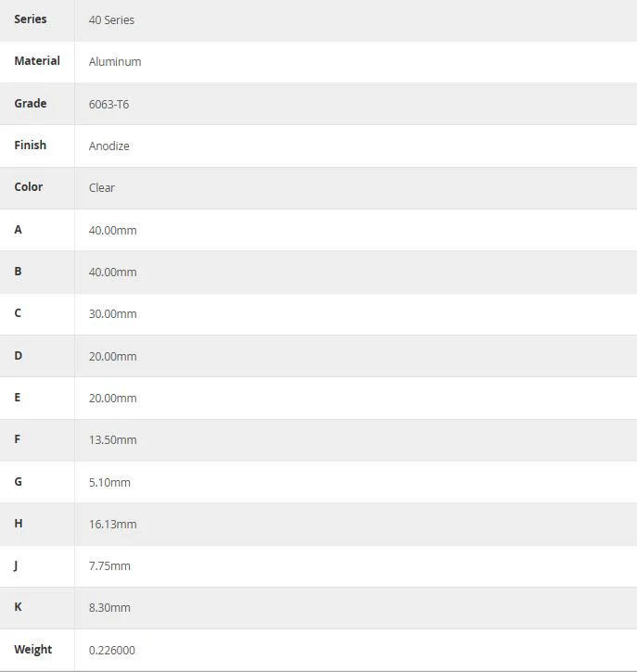
Task: Select the Aluminum value text
Action: (115, 62)
